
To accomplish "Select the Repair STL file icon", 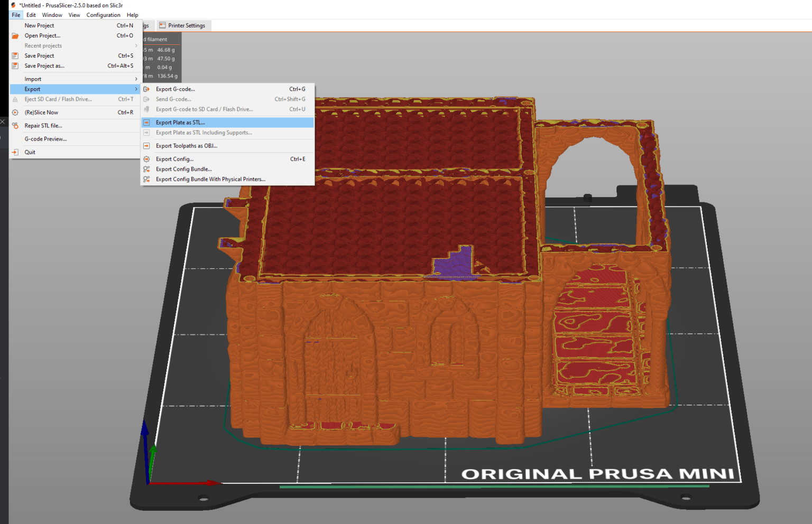I will [x=14, y=125].
